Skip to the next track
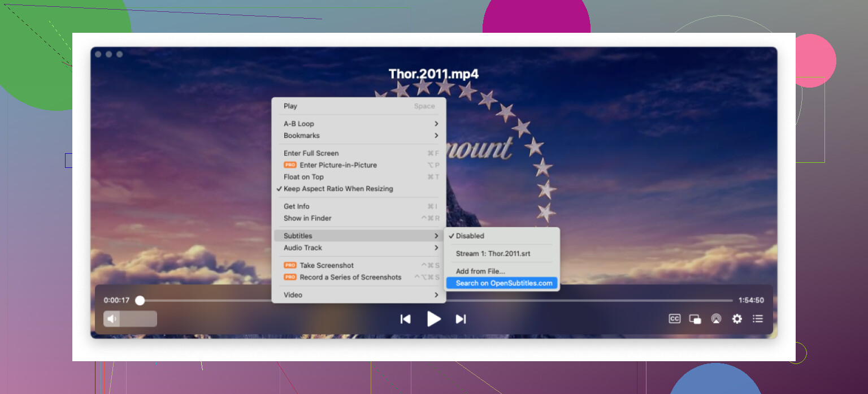The height and width of the screenshot is (394, 868). coord(461,319)
